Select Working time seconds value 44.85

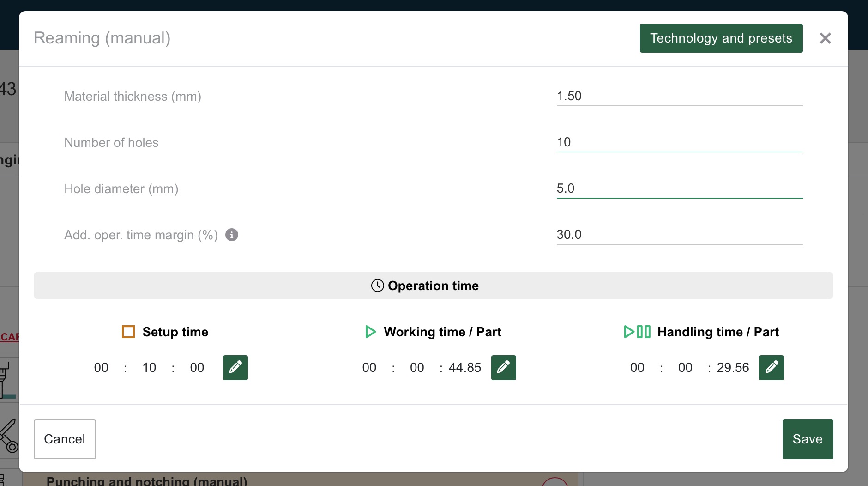[465, 368]
